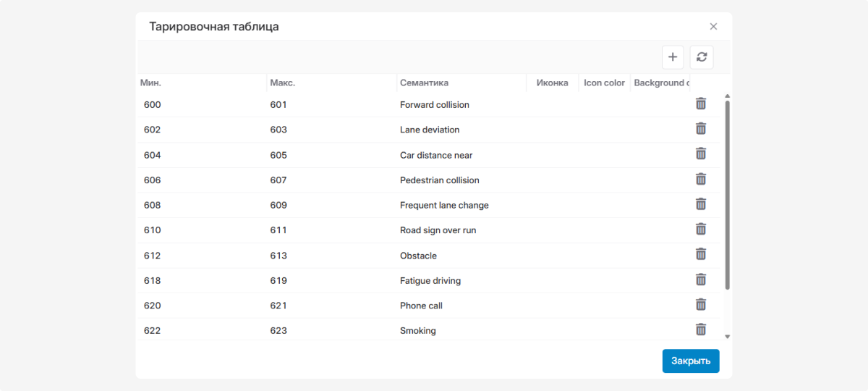
Task: Click the Семантика column header
Action: (424, 83)
